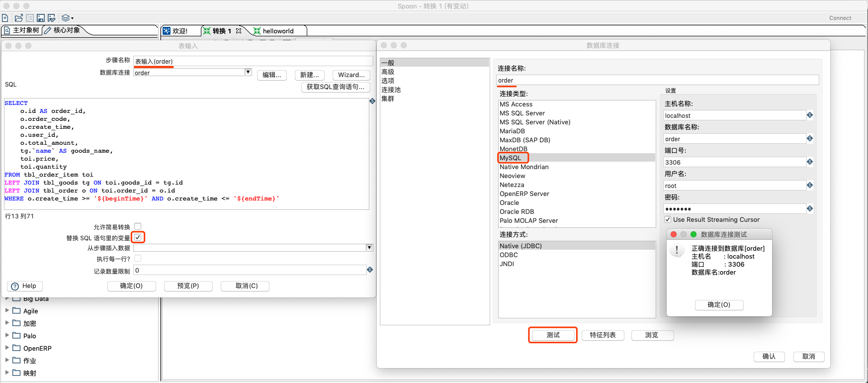The height and width of the screenshot is (383, 868).
Task: Close the 转换 1 tab with its X icon
Action: click(239, 31)
